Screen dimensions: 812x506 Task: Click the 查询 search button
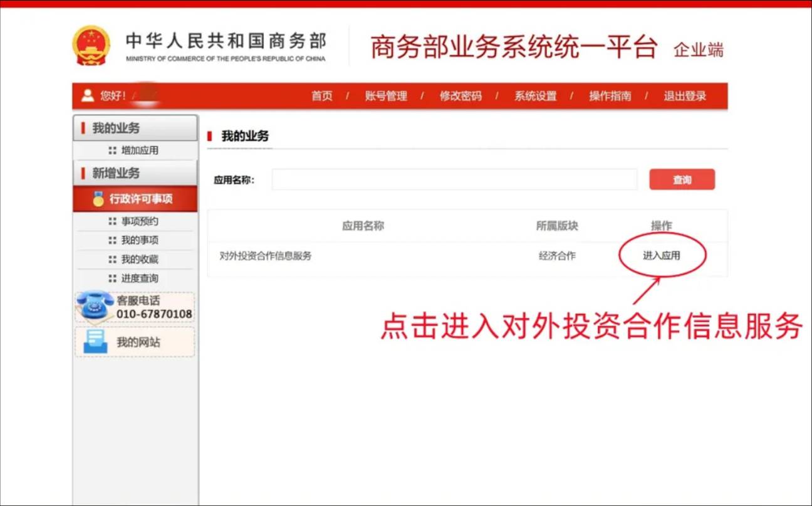(682, 179)
